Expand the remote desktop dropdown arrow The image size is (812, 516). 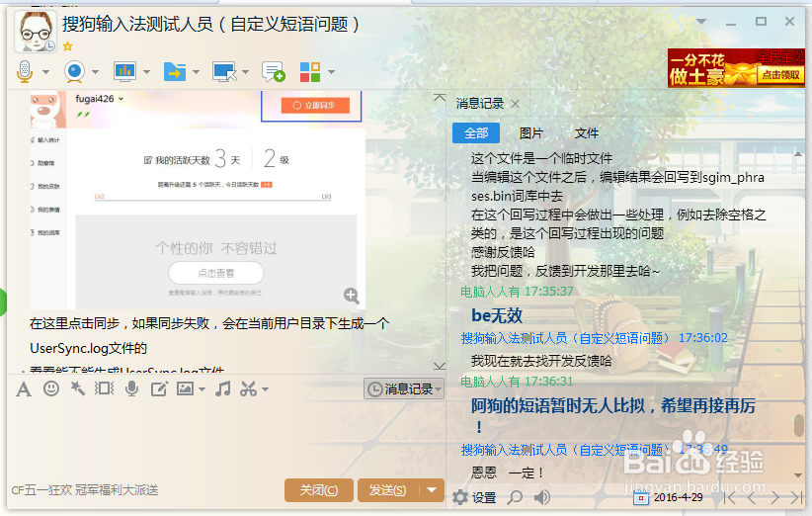pos(245,72)
